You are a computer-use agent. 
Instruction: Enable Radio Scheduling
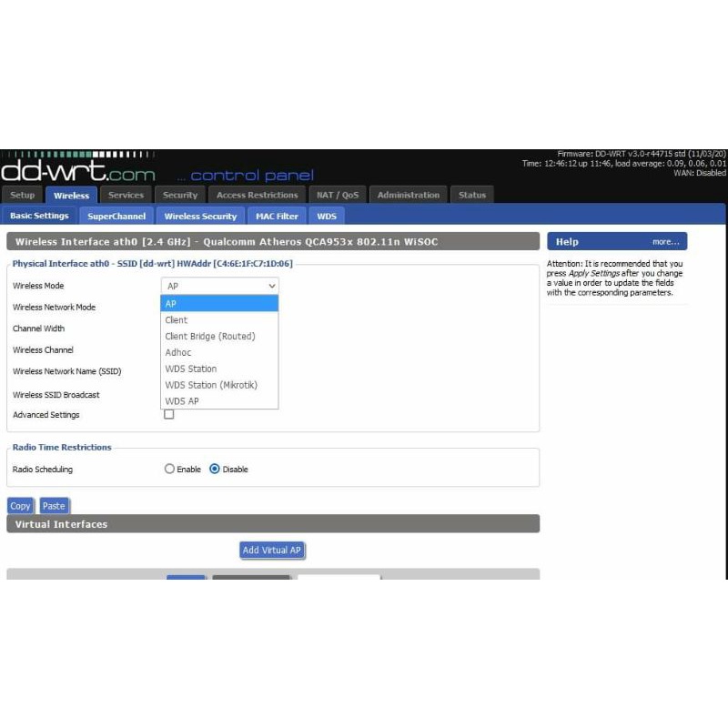point(169,469)
